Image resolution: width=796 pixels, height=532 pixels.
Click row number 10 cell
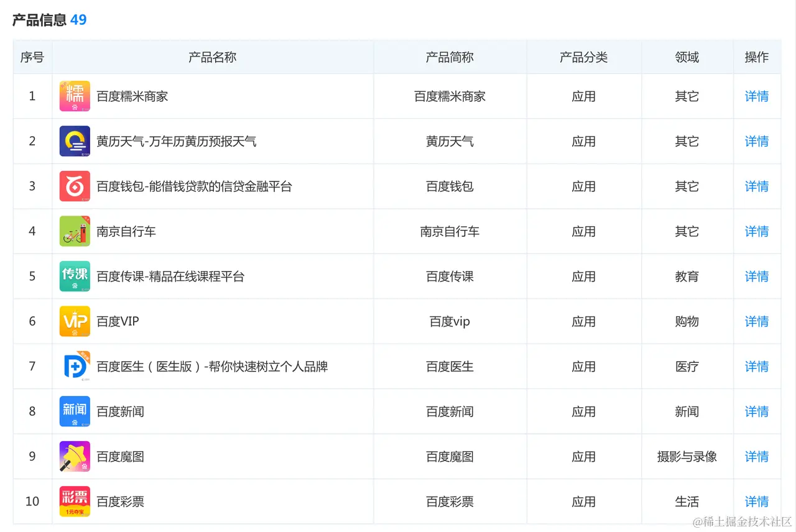point(32,502)
